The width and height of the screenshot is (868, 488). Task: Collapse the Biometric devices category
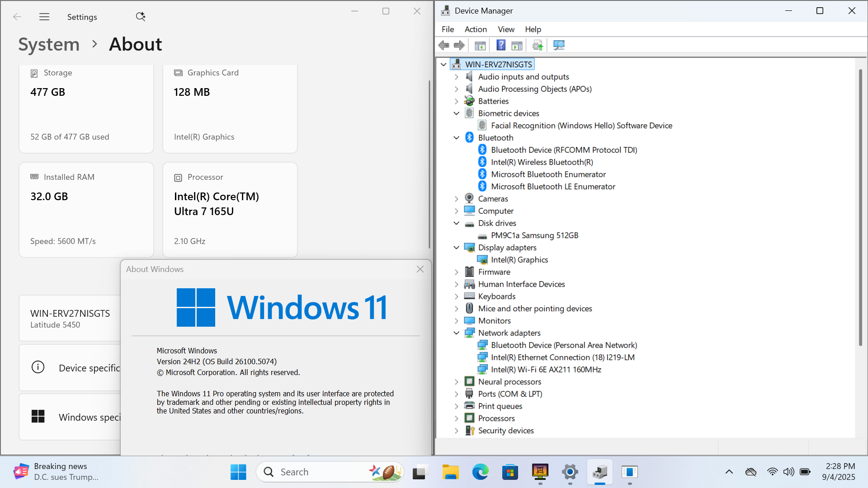click(x=456, y=113)
